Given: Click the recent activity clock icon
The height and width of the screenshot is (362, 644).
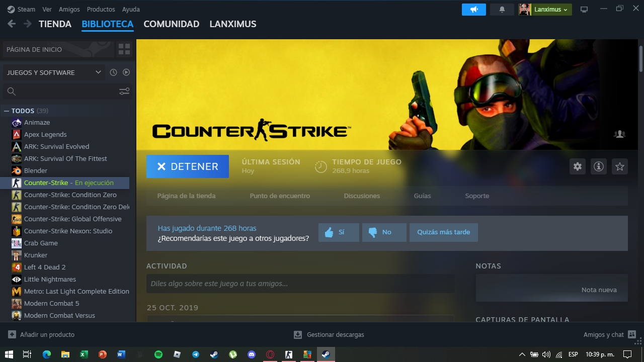Looking at the screenshot, I should pos(113,72).
